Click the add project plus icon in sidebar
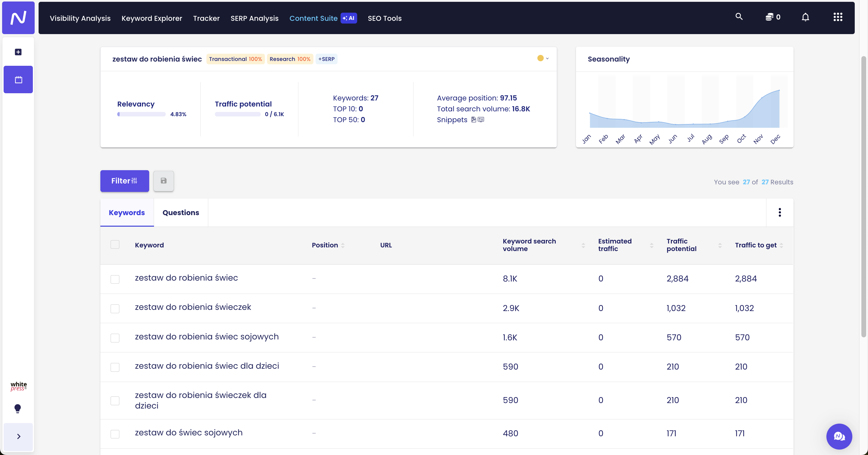 [18, 52]
